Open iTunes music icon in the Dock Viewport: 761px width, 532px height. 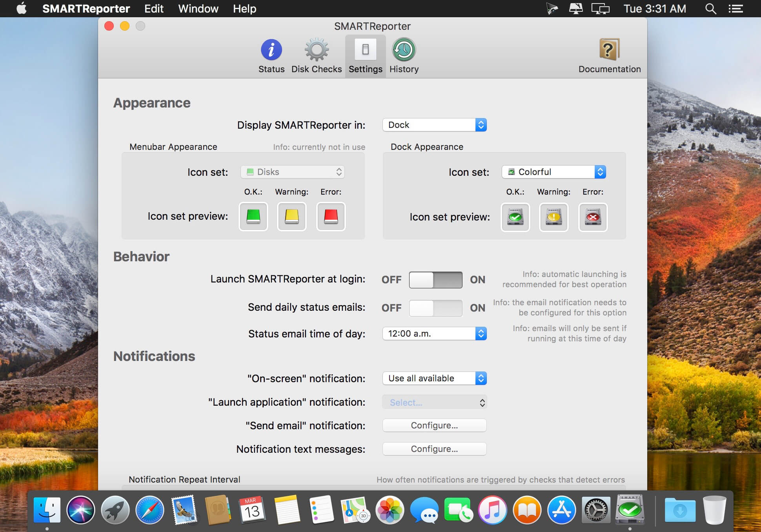[x=493, y=510]
